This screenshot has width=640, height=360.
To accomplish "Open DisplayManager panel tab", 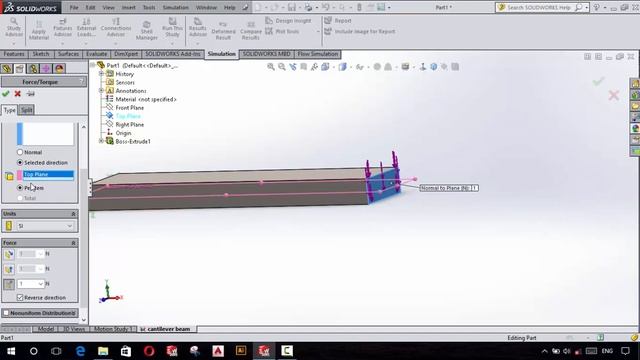I will [x=59, y=69].
